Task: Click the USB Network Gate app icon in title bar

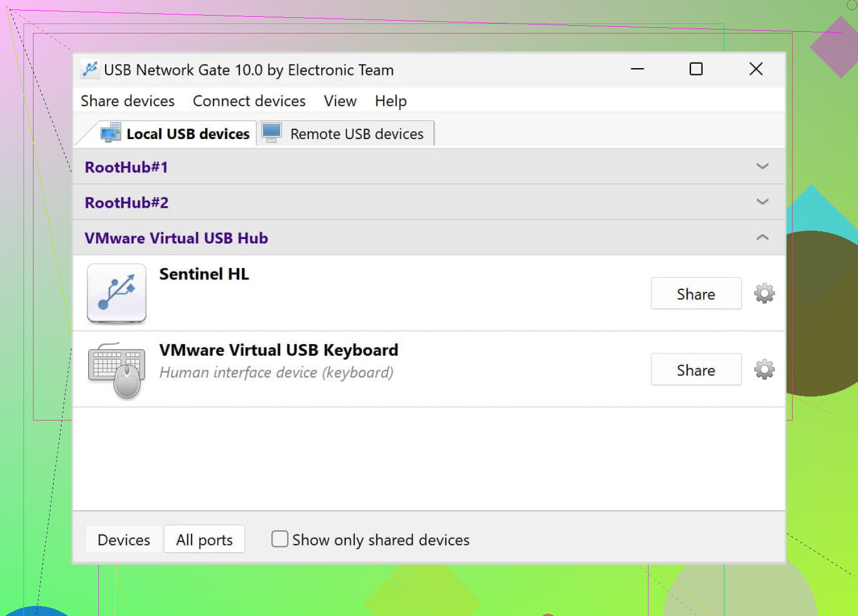Action: [90, 69]
